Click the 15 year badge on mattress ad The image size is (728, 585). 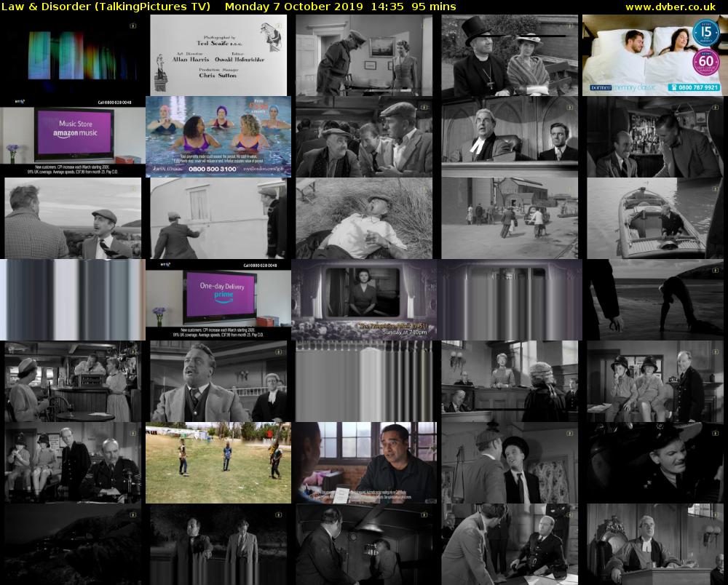point(705,32)
